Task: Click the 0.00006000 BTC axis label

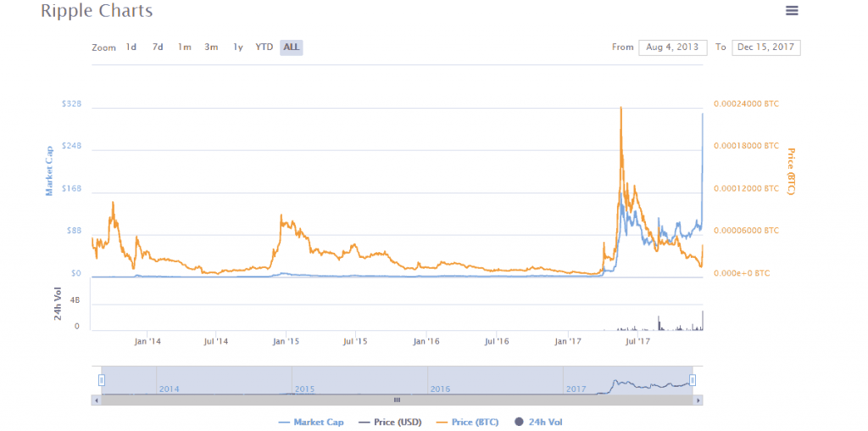Action: [746, 231]
